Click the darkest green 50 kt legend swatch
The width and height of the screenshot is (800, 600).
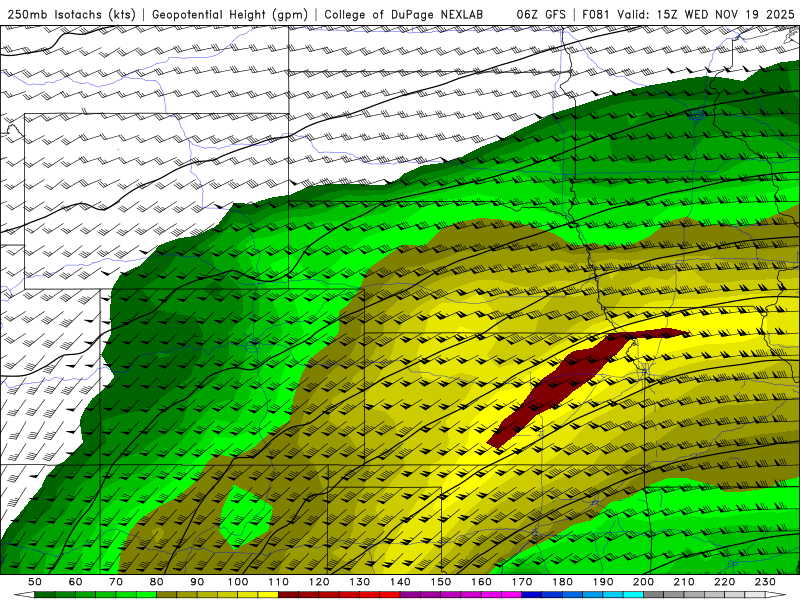click(45, 594)
